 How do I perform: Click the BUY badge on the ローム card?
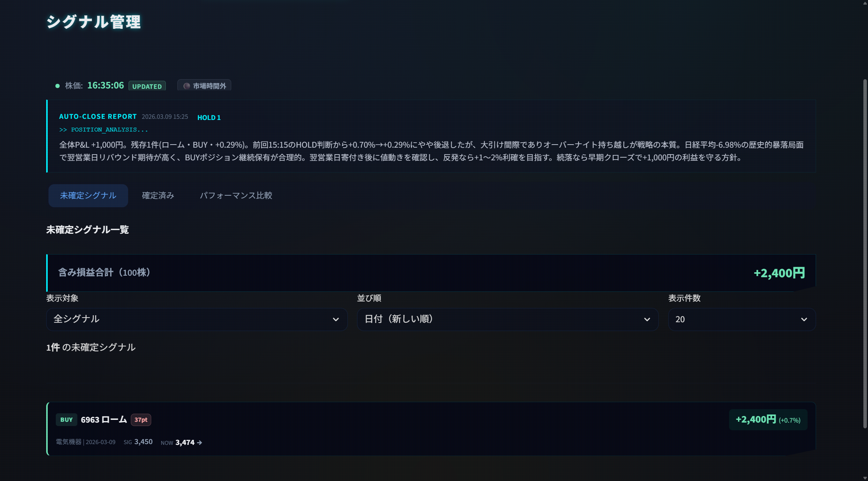(x=66, y=420)
